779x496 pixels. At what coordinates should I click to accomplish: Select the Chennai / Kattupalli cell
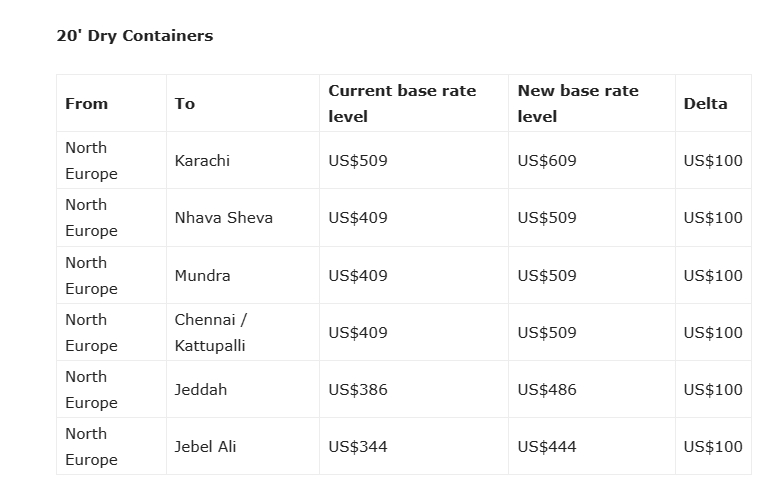pyautogui.click(x=210, y=333)
